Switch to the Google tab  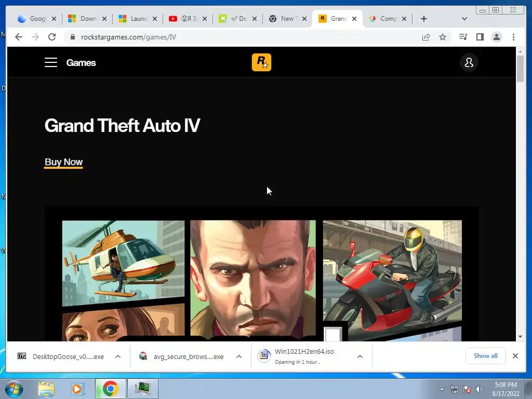click(32, 19)
